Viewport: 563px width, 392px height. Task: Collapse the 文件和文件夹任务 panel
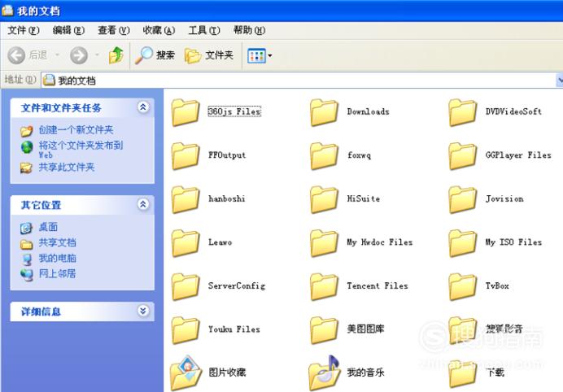coord(143,107)
